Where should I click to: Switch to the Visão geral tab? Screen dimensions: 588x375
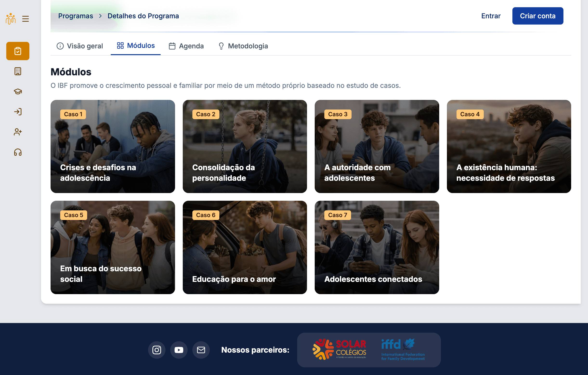[80, 46]
